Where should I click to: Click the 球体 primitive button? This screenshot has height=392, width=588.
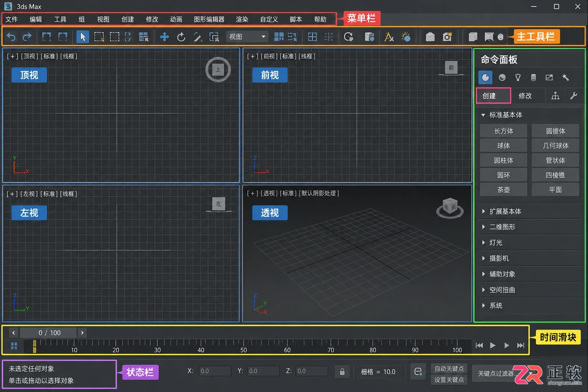click(x=503, y=146)
